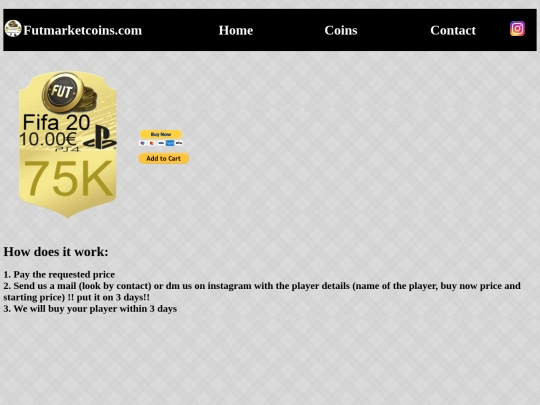This screenshot has width=540, height=405.
Task: Click the Futmarketcoins round logo icon
Action: click(x=13, y=29)
